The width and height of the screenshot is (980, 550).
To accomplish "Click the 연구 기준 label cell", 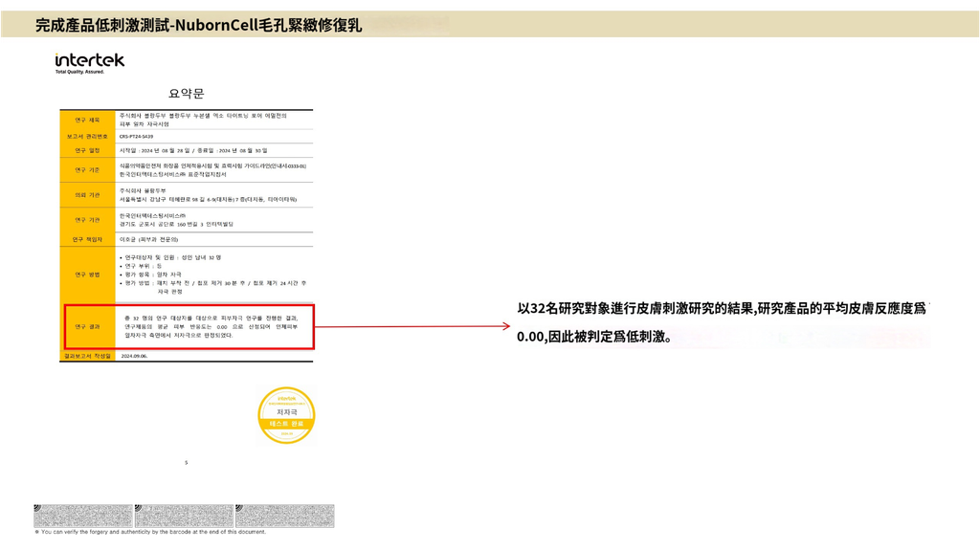I will coord(87,170).
